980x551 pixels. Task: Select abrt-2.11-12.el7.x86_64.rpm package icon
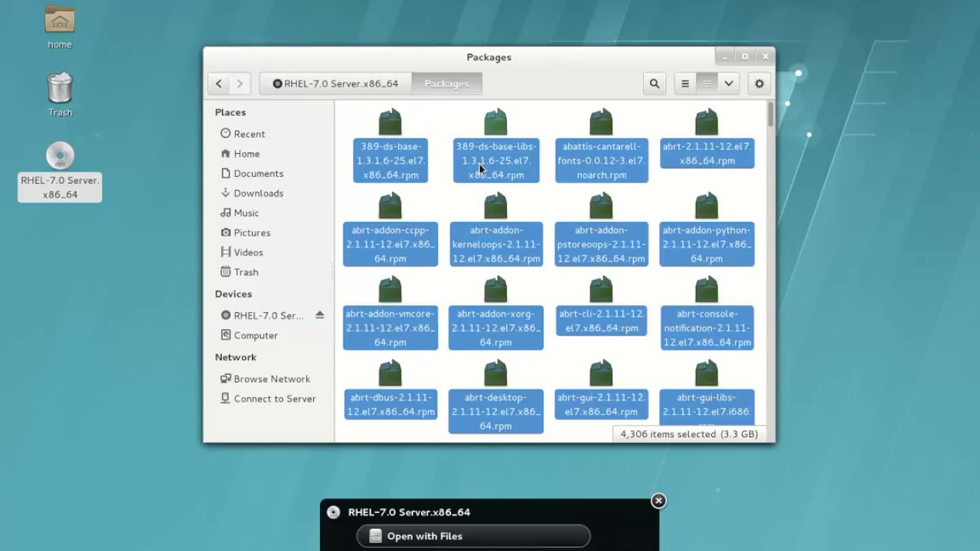coord(707,122)
